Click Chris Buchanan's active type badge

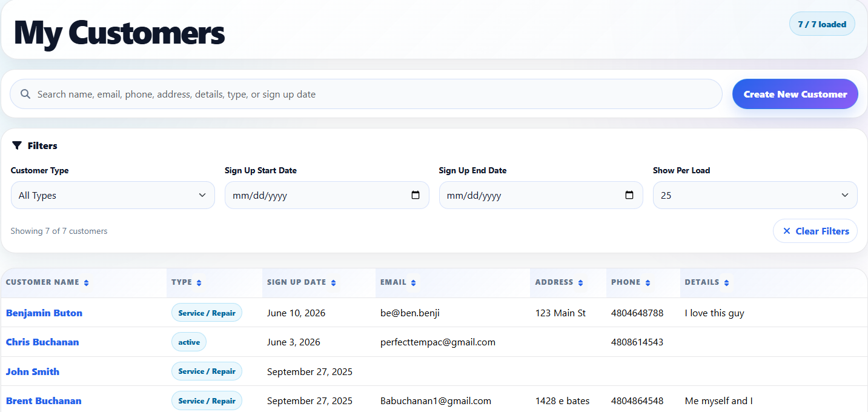coord(189,342)
